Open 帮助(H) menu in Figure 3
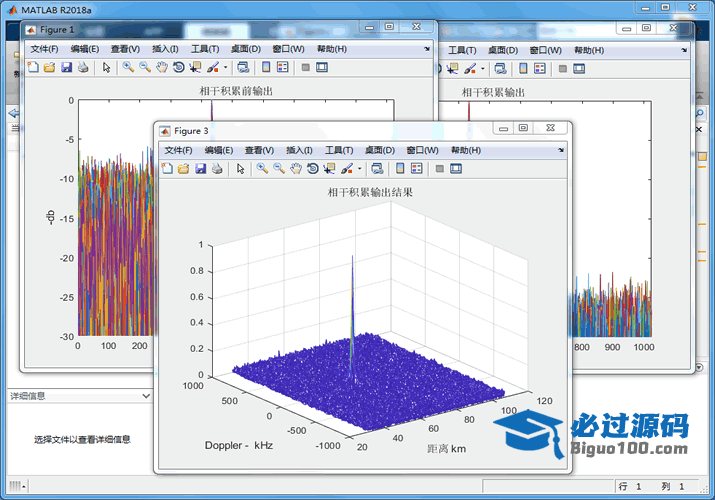This screenshot has width=715, height=500. click(466, 150)
